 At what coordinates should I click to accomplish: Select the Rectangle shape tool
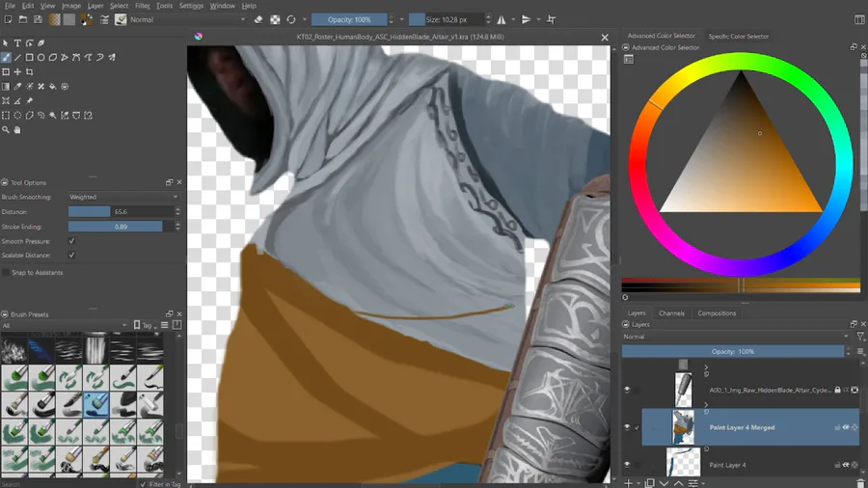coord(29,58)
